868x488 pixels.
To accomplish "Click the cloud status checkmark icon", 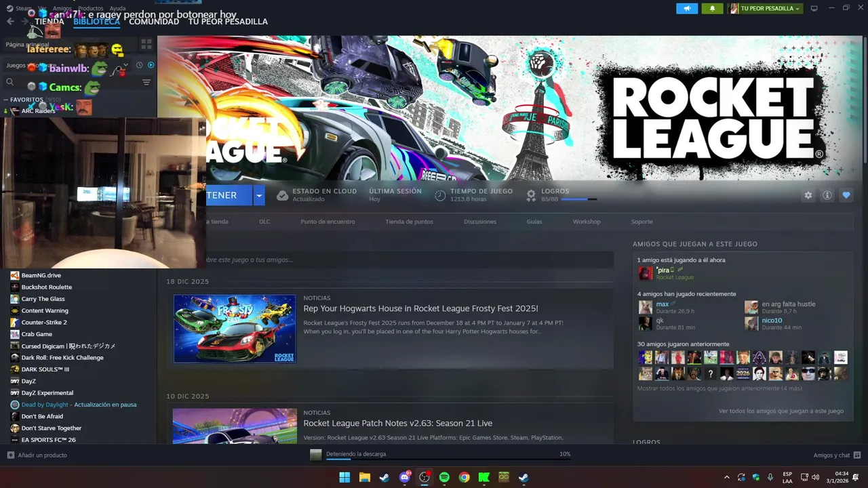I will coord(282,195).
